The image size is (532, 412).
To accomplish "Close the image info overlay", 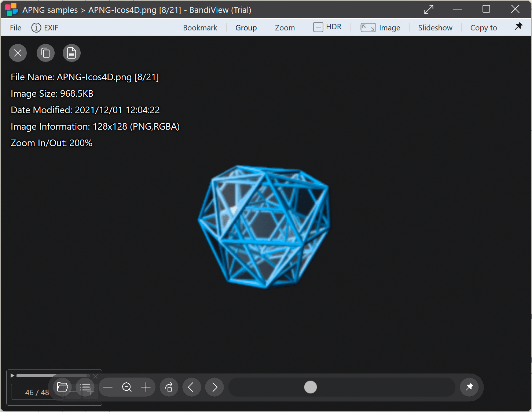I will pyautogui.click(x=18, y=53).
